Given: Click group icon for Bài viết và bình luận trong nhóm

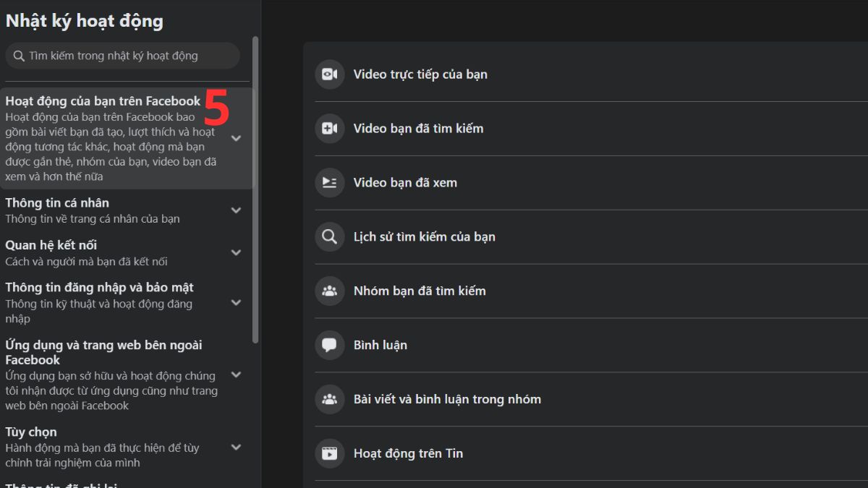Looking at the screenshot, I should pyautogui.click(x=329, y=399).
